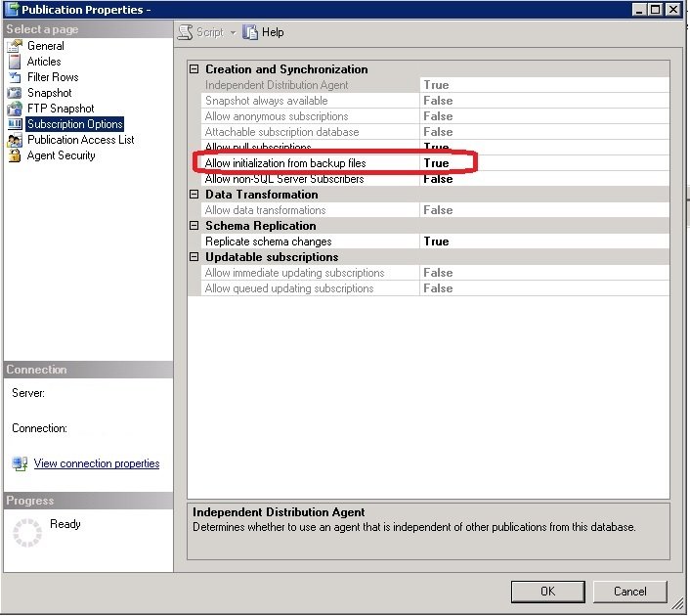Click the Subscription Options icon
690x616 pixels.
(x=15, y=124)
